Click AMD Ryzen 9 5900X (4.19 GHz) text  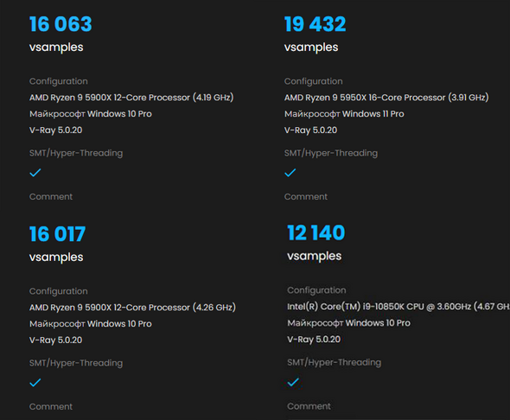point(131,98)
